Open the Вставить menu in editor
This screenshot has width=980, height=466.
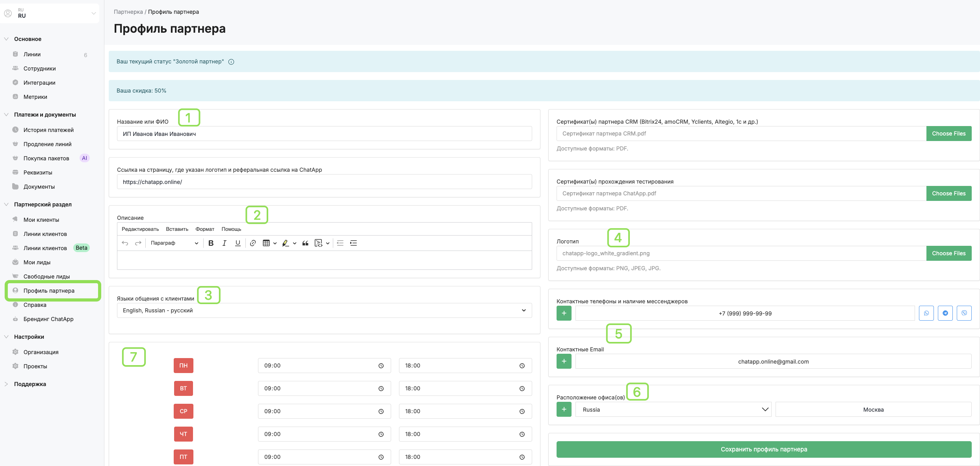pos(177,229)
